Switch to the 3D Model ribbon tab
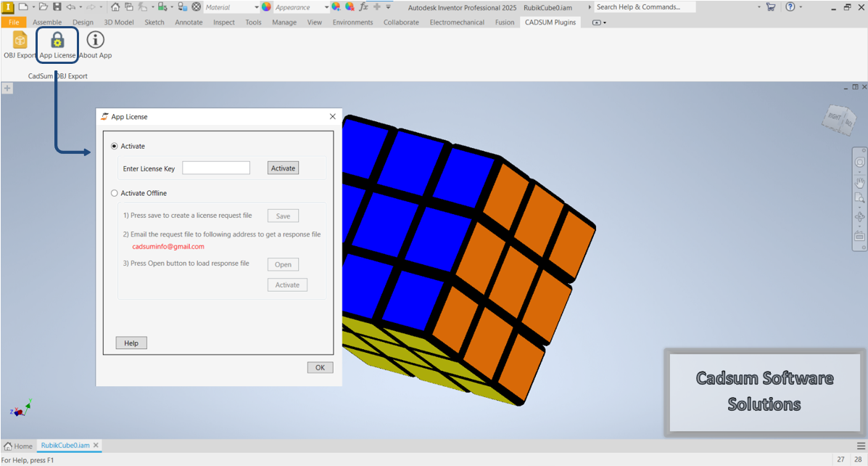 tap(119, 23)
